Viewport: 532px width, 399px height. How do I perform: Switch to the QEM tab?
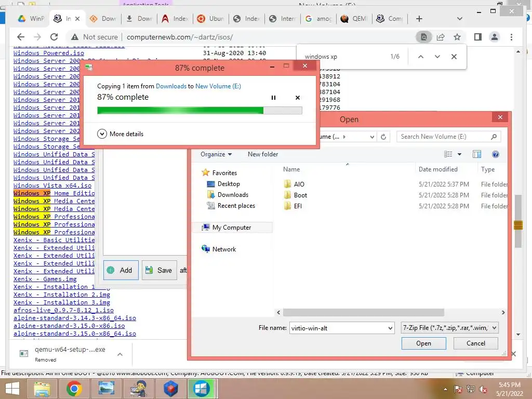(x=354, y=19)
